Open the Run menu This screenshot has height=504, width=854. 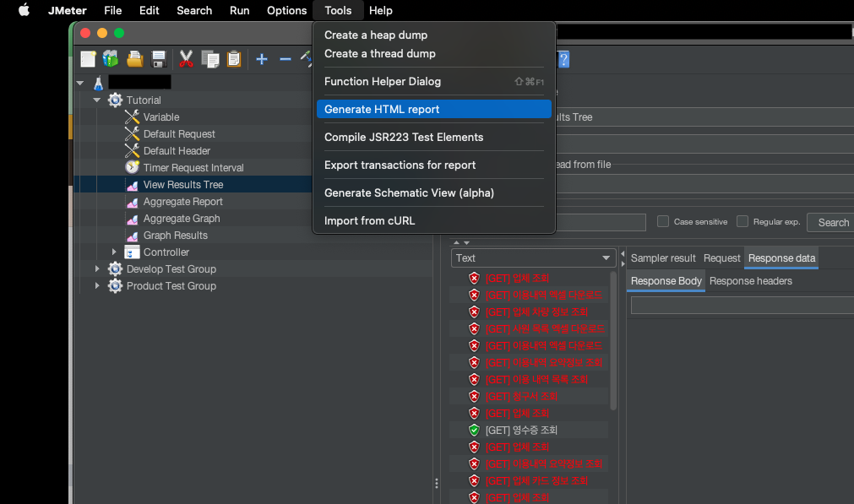coord(240,10)
